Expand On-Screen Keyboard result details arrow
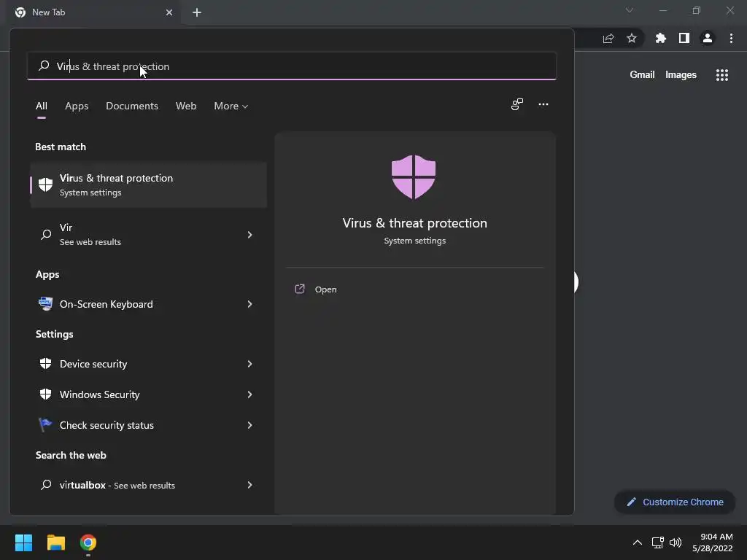The height and width of the screenshot is (560, 747). coord(249,304)
